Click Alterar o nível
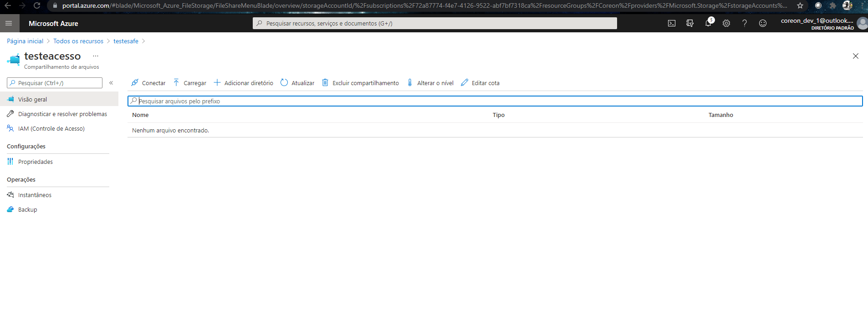Screen dimensions: 868x335 tap(430, 83)
